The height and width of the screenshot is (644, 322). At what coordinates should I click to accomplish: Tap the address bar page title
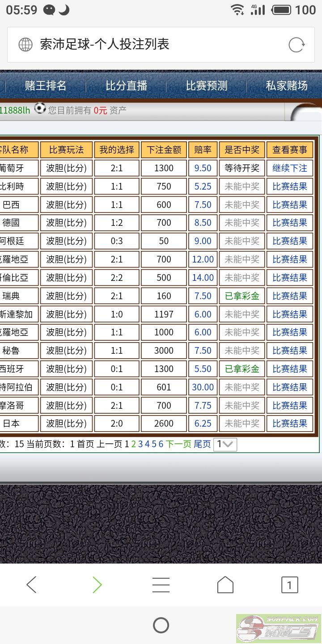(x=105, y=44)
